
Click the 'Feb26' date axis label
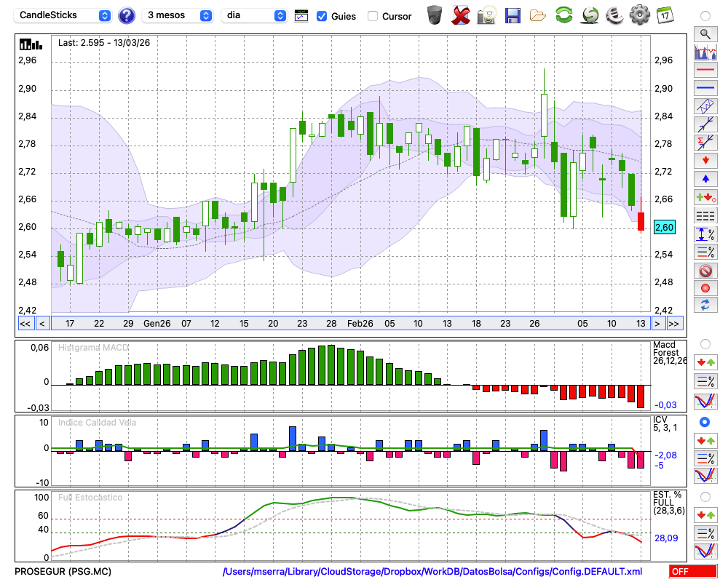[x=360, y=324]
